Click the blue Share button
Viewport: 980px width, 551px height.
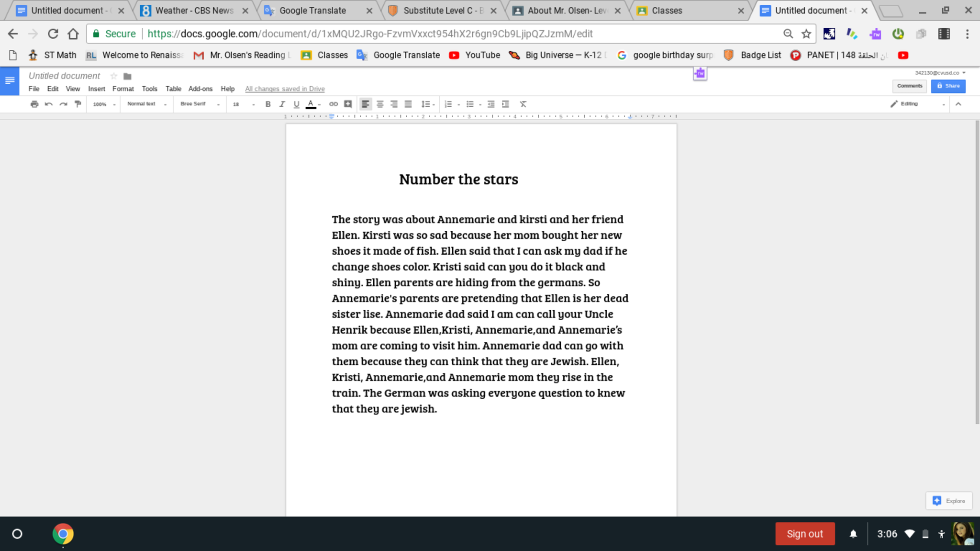click(x=948, y=86)
